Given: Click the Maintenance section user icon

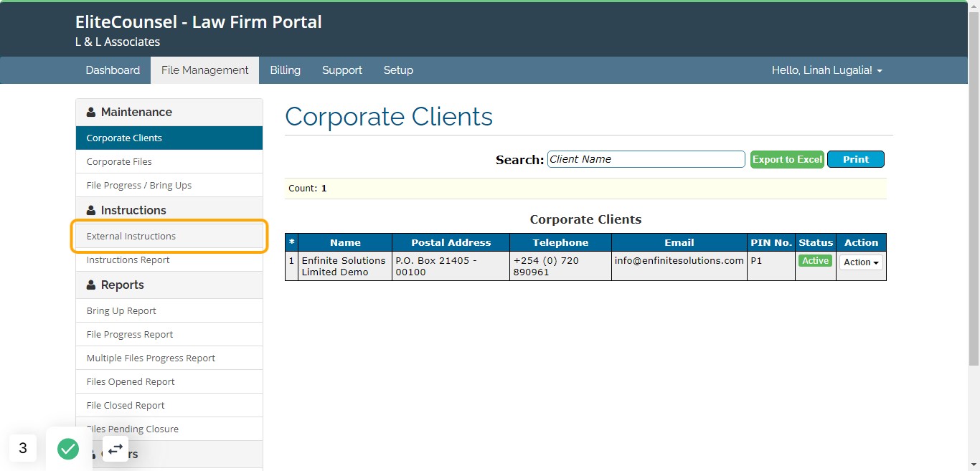Looking at the screenshot, I should click(x=91, y=113).
